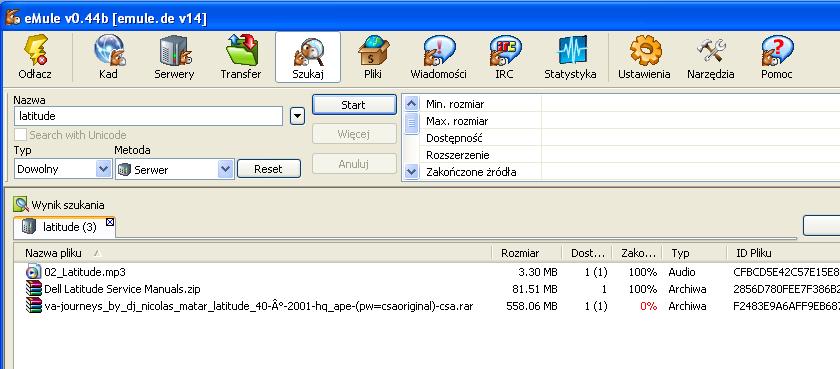This screenshot has width=840, height=369.
Task: Click the Anuluj button
Action: 354,164
